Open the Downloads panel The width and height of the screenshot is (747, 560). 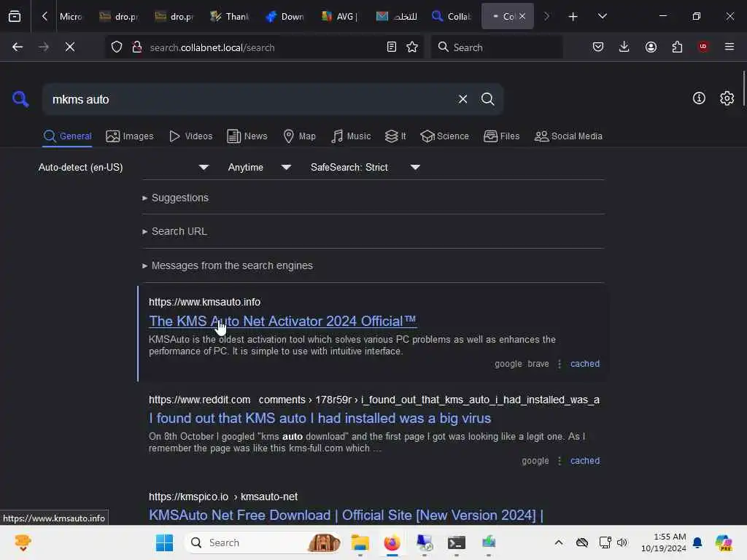(624, 47)
